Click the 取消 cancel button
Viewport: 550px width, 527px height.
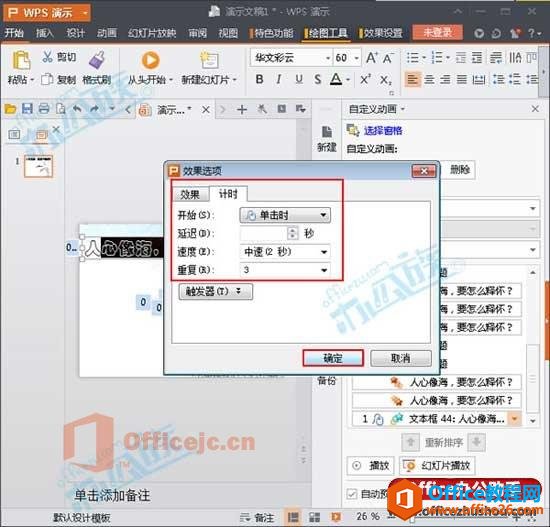coord(401,358)
